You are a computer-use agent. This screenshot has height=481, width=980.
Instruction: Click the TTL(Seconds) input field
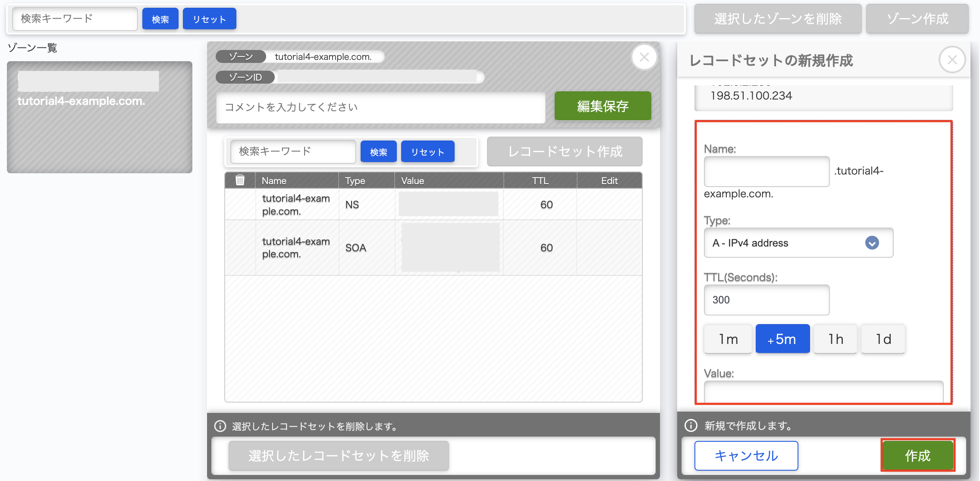(x=766, y=300)
